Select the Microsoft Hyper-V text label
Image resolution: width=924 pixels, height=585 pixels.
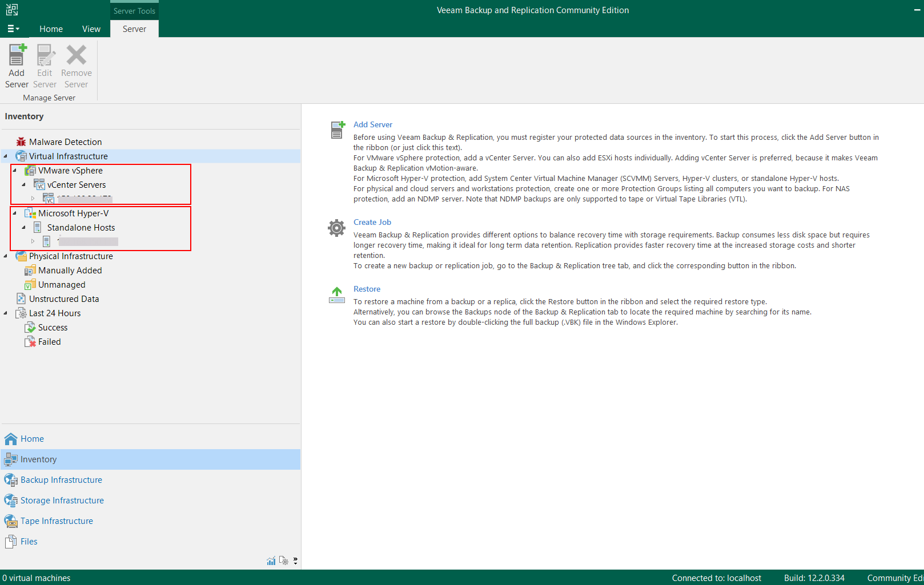[73, 213]
